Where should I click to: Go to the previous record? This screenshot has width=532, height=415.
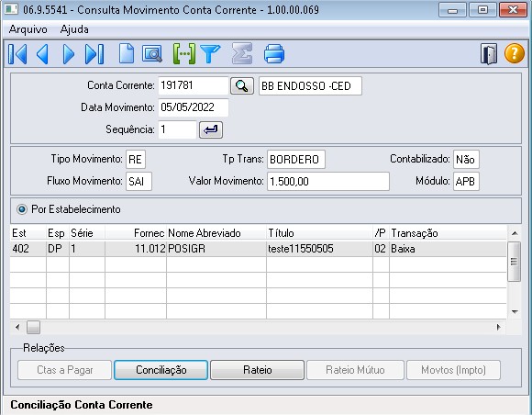(43, 54)
